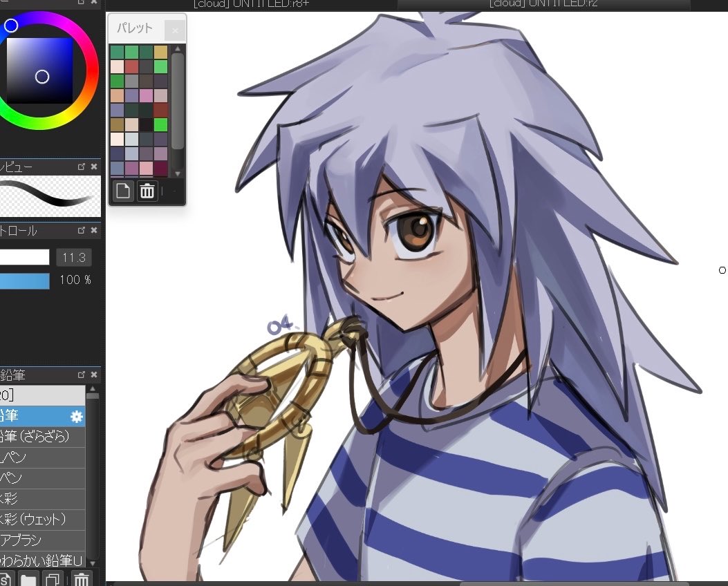The image size is (728, 586).
Task: Edit the 11.3 brush size value
Action: coord(74,258)
